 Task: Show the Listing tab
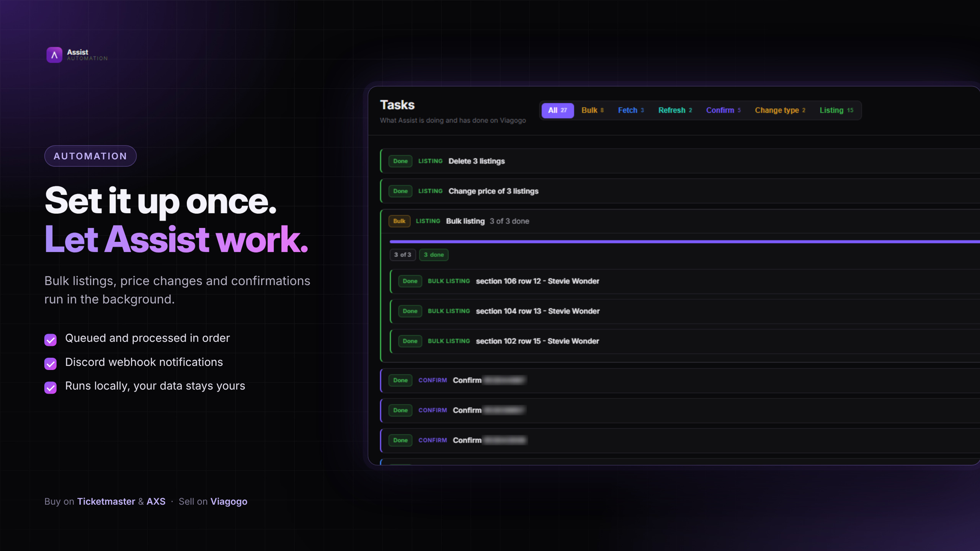coord(836,110)
